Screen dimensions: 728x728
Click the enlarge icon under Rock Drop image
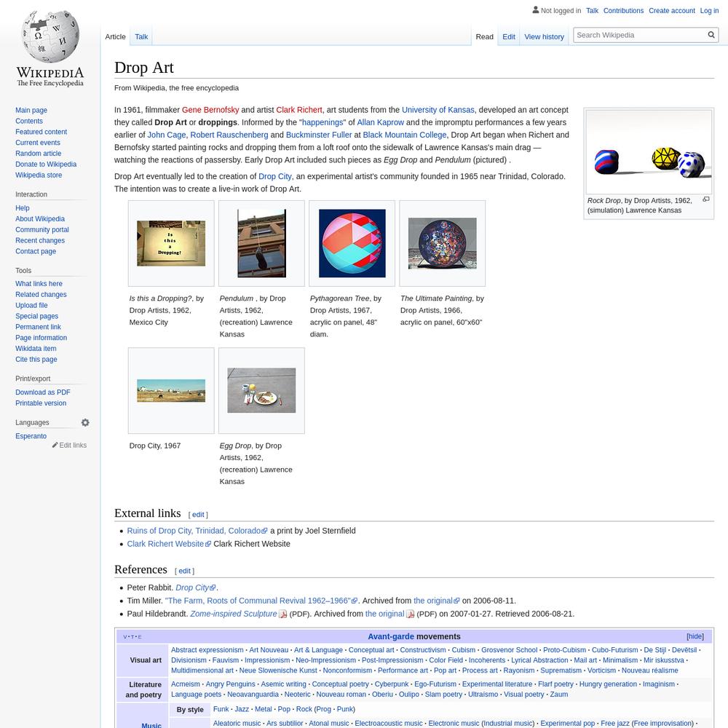tap(705, 199)
